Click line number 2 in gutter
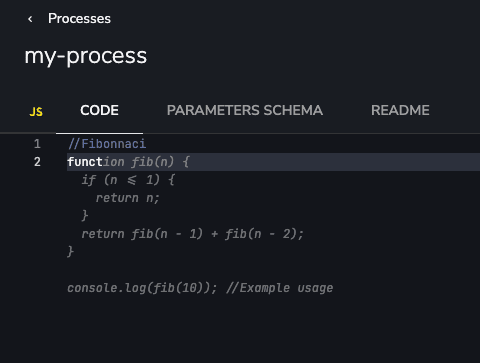Viewport: 480px width, 363px height. [x=37, y=162]
